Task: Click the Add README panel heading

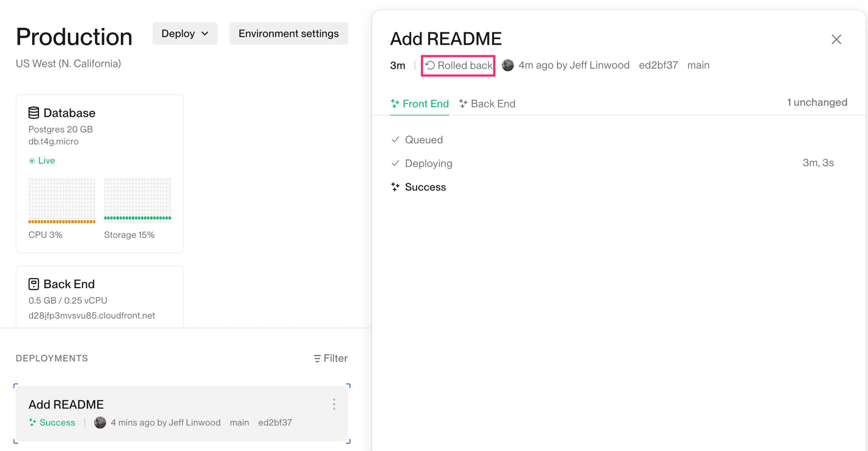Action: click(x=446, y=39)
